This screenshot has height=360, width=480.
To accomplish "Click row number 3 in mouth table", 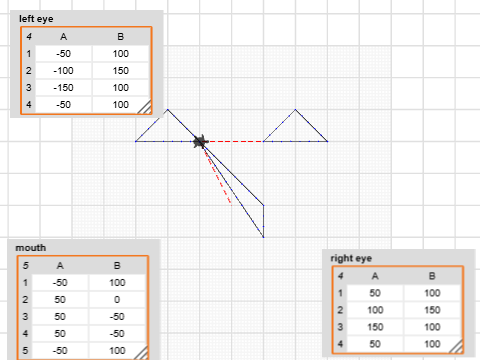I will 25,317.
